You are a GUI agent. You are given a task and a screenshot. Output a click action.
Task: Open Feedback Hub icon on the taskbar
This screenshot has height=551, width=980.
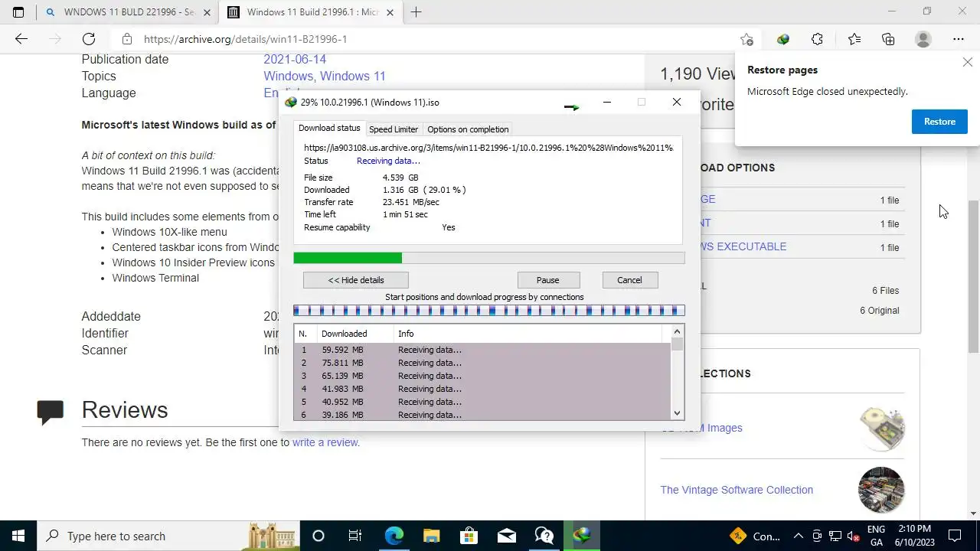(544, 536)
